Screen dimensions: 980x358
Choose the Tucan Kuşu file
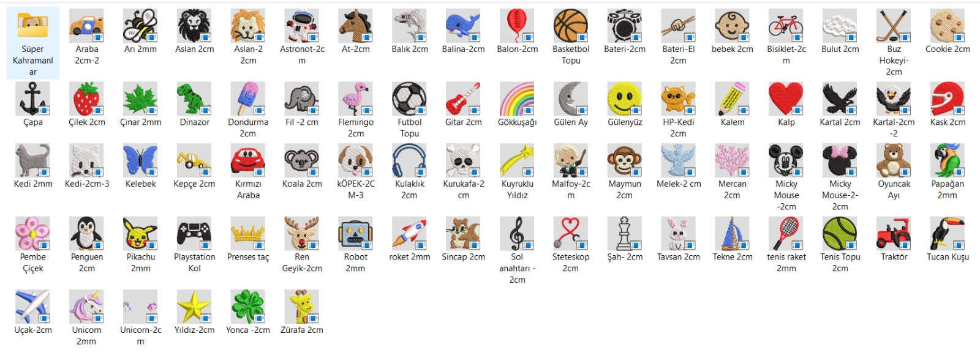point(948,234)
